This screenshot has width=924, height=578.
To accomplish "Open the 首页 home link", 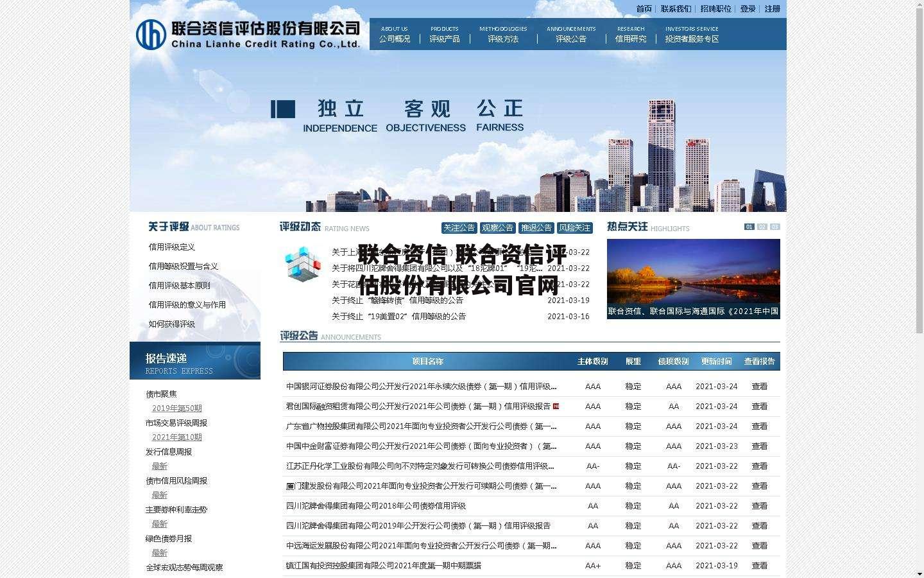I will coord(644,9).
